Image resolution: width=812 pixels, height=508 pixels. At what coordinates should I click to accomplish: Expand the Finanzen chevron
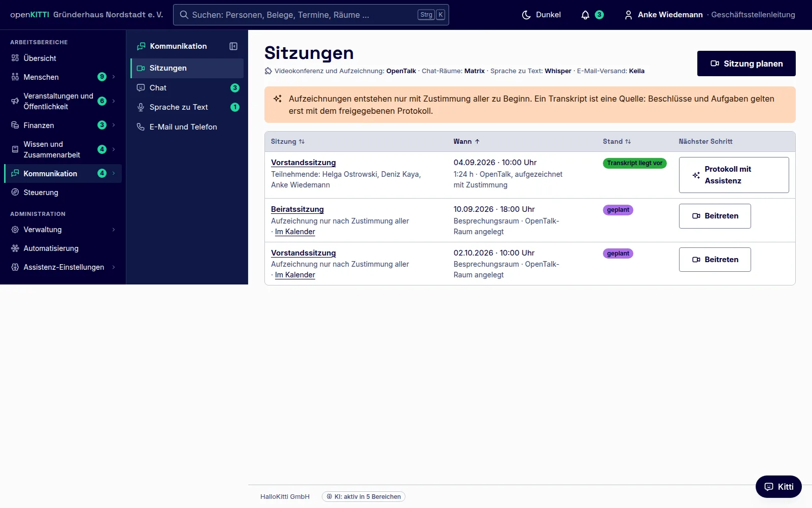(114, 125)
